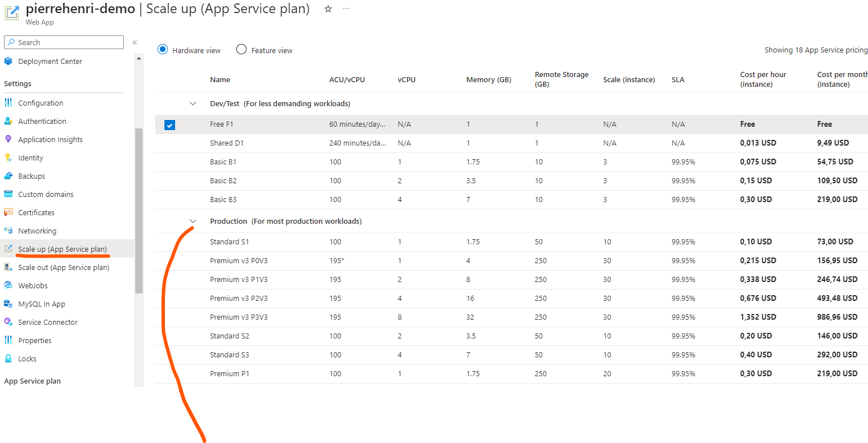
Task: Click the WebJobs icon
Action: click(8, 285)
